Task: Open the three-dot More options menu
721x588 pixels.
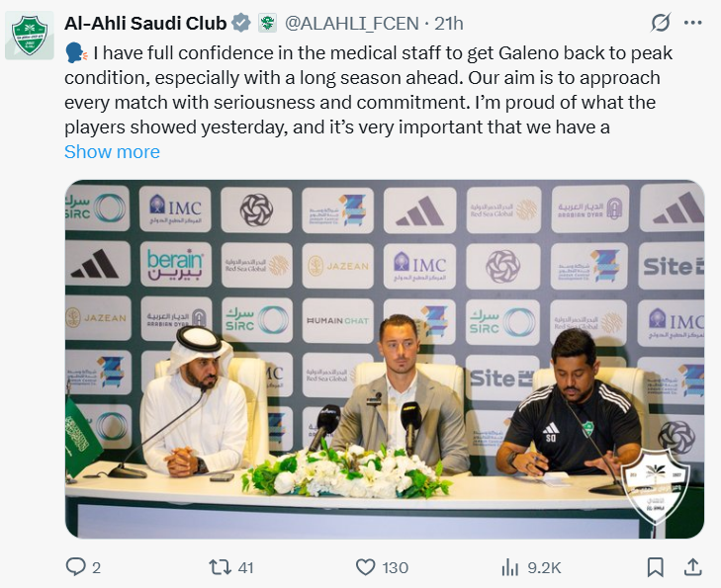Action: [x=693, y=23]
